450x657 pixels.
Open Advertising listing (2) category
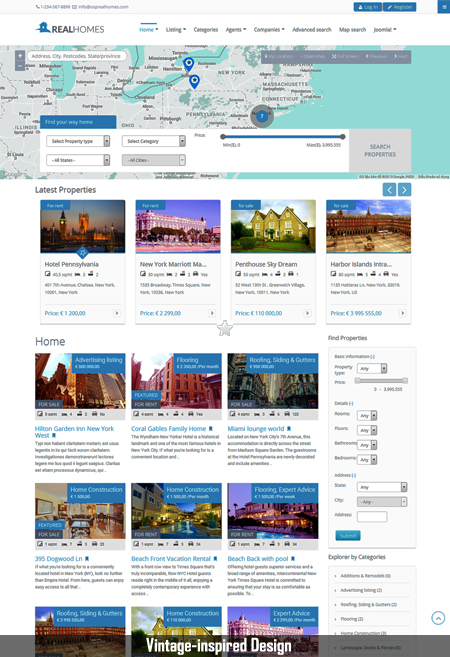[x=361, y=590]
